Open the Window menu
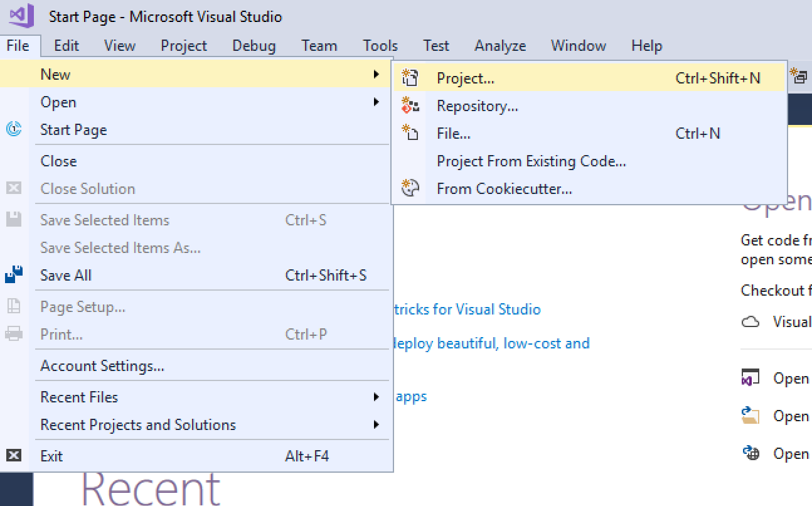The image size is (812, 506). coord(579,45)
